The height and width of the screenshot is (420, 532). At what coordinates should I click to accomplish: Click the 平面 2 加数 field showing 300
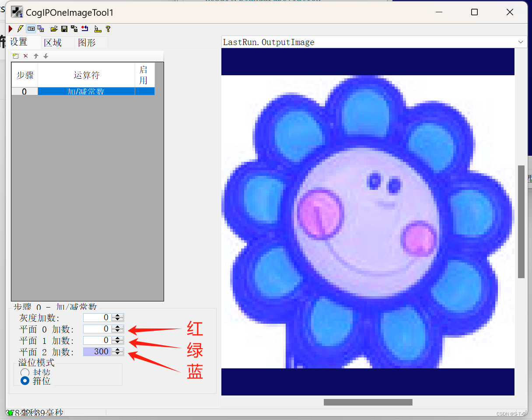pos(97,352)
